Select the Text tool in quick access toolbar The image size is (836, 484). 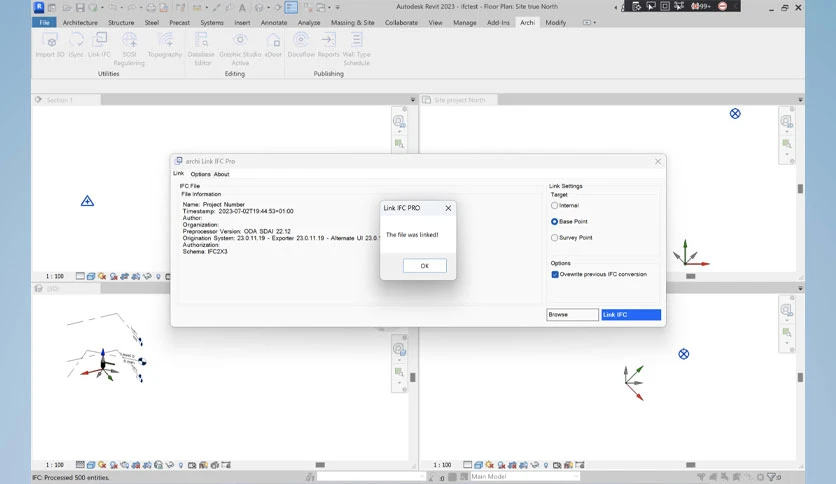[x=242, y=7]
